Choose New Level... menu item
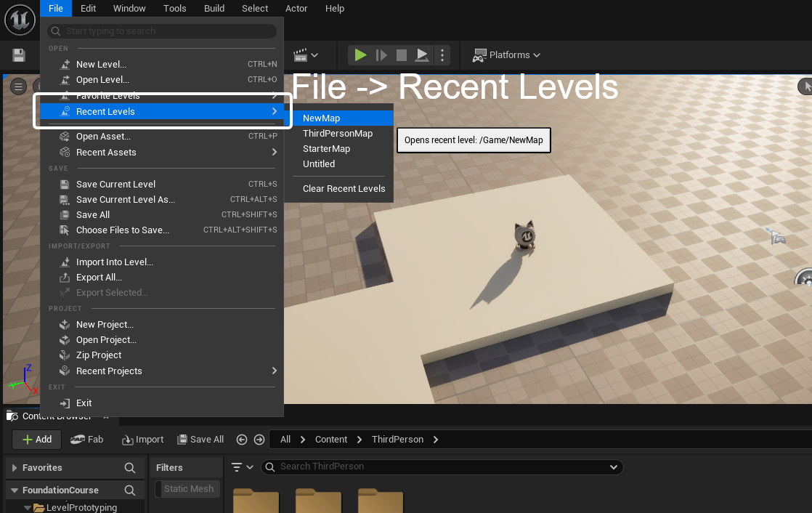812x513 pixels. (x=161, y=64)
